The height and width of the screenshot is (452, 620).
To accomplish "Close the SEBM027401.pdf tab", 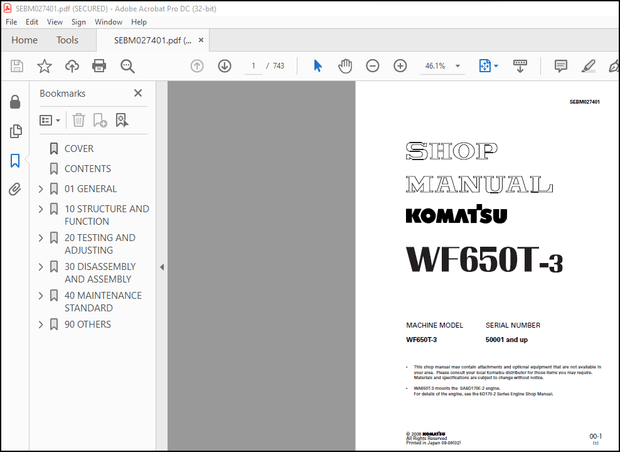I will (201, 40).
